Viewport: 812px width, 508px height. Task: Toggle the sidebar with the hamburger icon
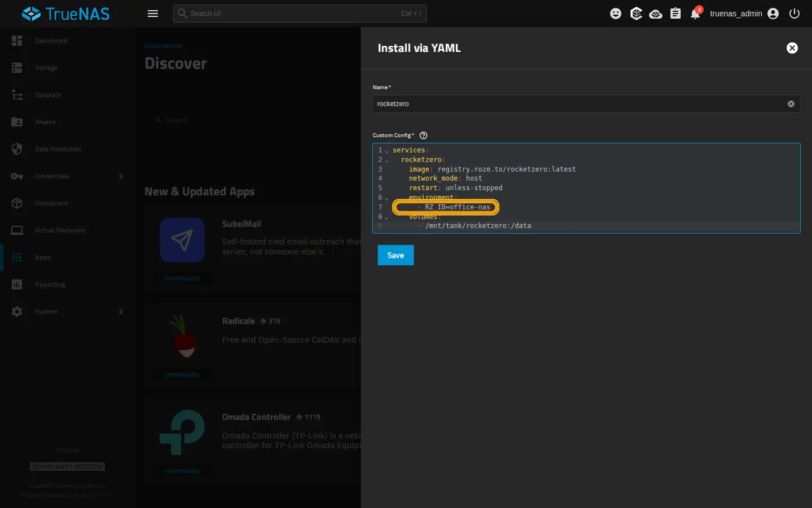tap(153, 14)
